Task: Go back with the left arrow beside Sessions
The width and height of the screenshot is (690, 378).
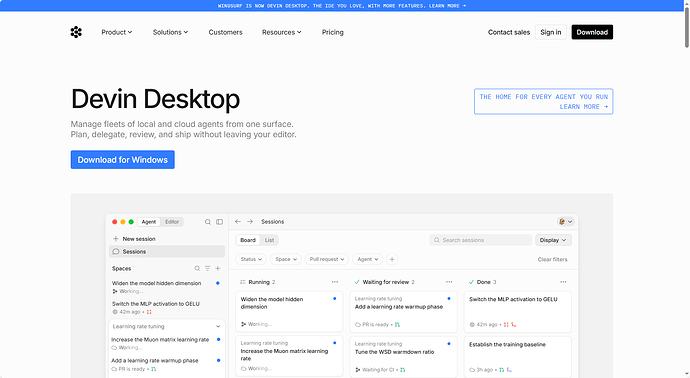Action: pyautogui.click(x=238, y=222)
